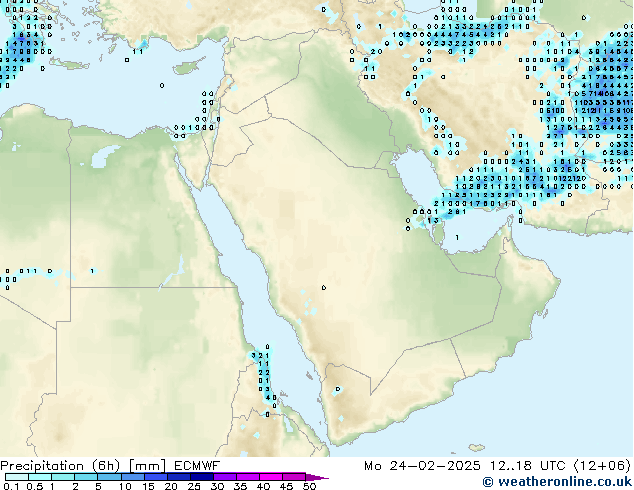
Task: Click the "12..18 UTC" time range text
Action: point(527,466)
